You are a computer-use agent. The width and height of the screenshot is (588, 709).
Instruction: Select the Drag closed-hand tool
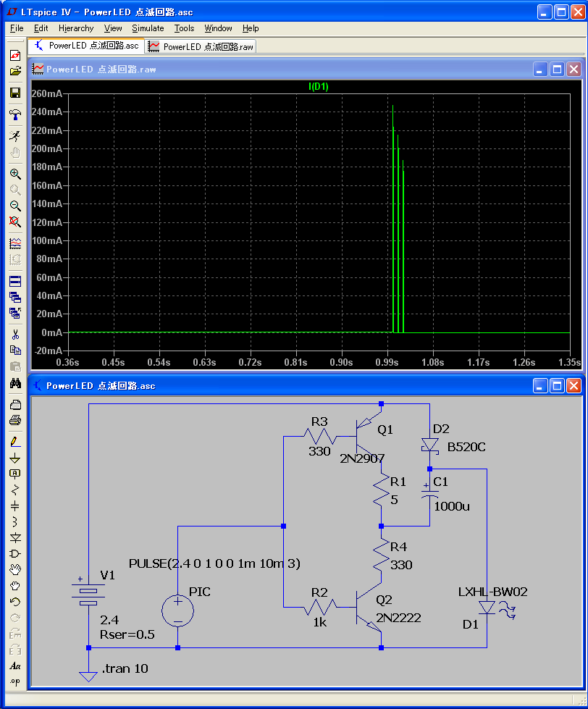coord(15,586)
